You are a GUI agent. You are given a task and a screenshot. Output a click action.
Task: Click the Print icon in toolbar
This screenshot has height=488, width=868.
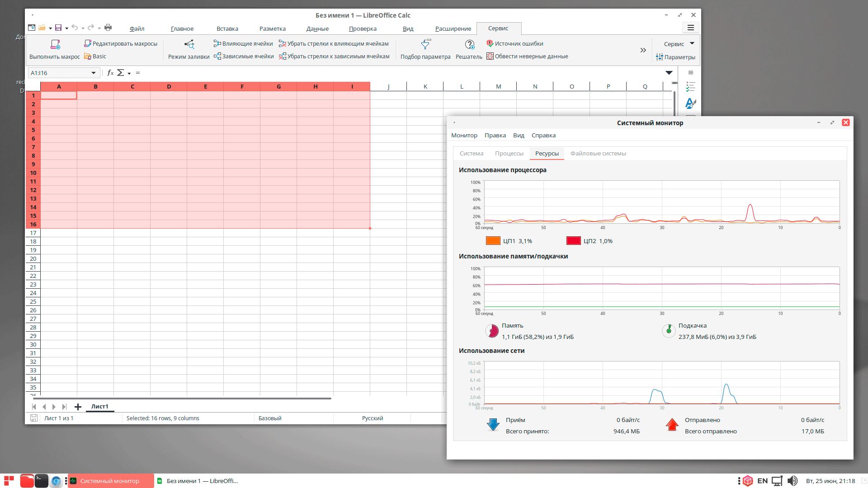point(108,28)
